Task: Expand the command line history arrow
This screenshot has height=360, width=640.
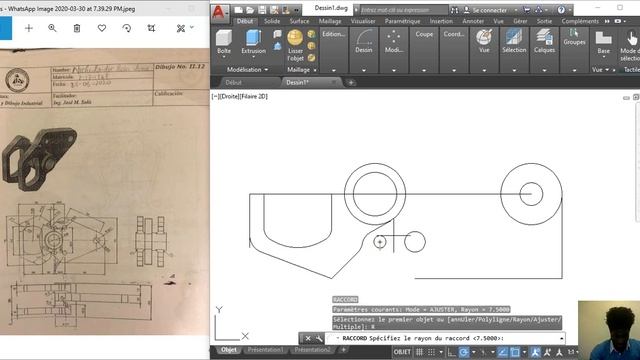Action: point(562,338)
